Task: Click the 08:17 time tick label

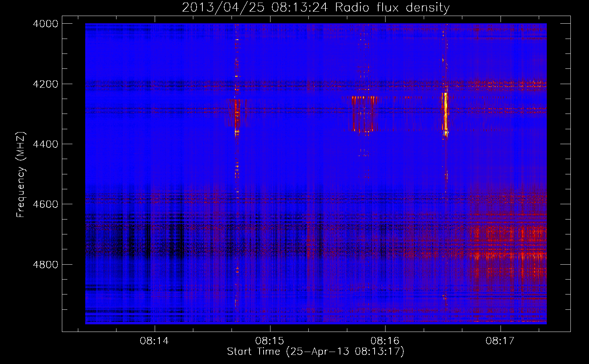Action: (x=500, y=341)
